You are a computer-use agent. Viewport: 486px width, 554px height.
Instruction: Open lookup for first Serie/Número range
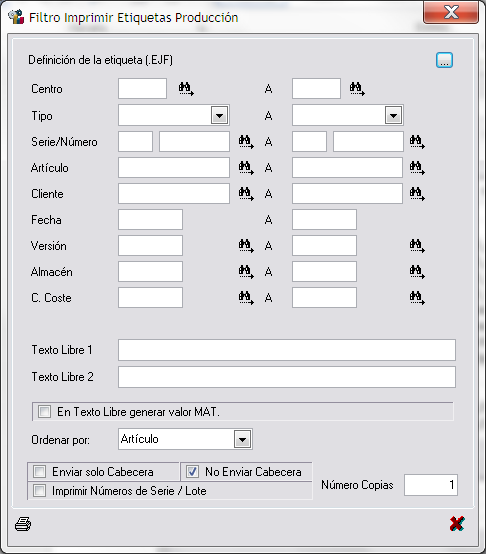click(246, 142)
